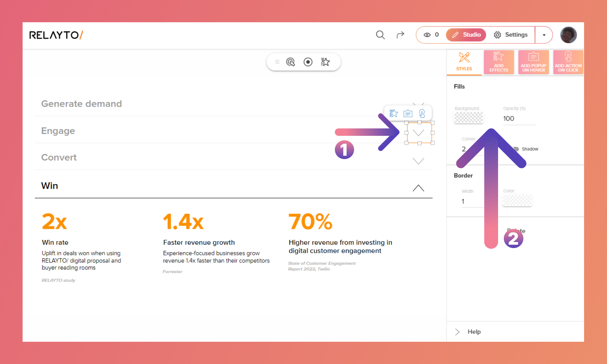
Task: Collapse the Win accordion chevron
Action: pyautogui.click(x=418, y=188)
